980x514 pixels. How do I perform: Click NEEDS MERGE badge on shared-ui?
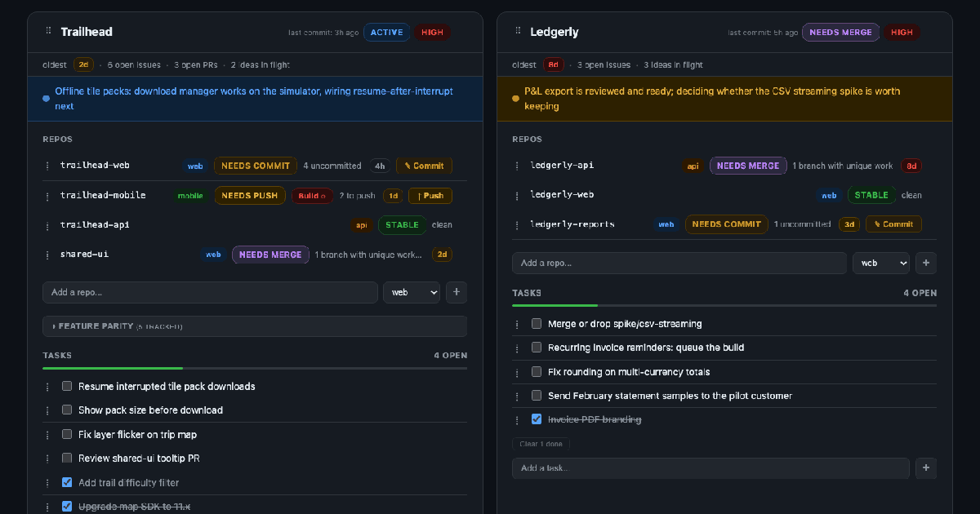[270, 255]
